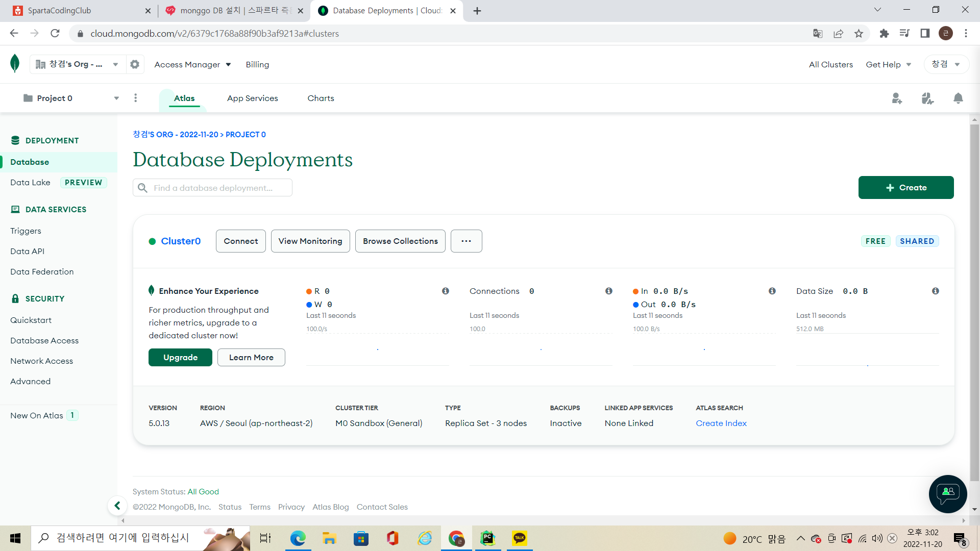Share this page icon in address bar
Viewport: 980px width, 551px height.
838,34
